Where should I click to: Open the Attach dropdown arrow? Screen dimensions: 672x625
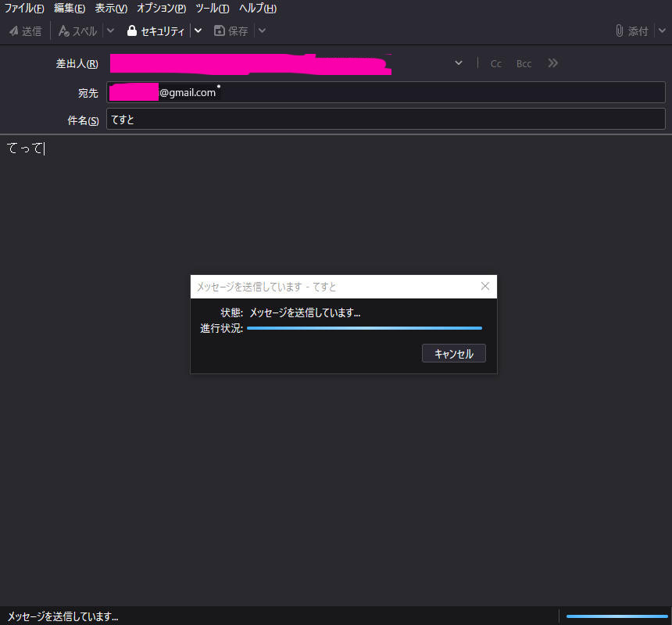point(662,31)
